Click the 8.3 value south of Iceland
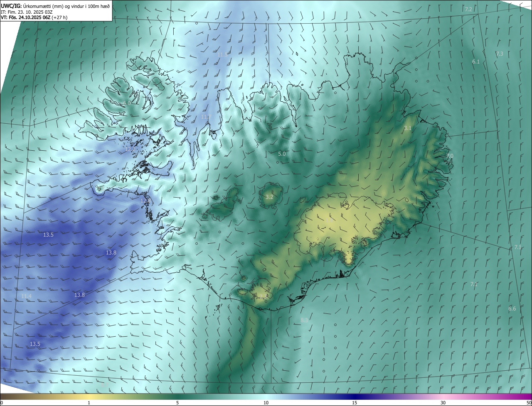 point(304,320)
